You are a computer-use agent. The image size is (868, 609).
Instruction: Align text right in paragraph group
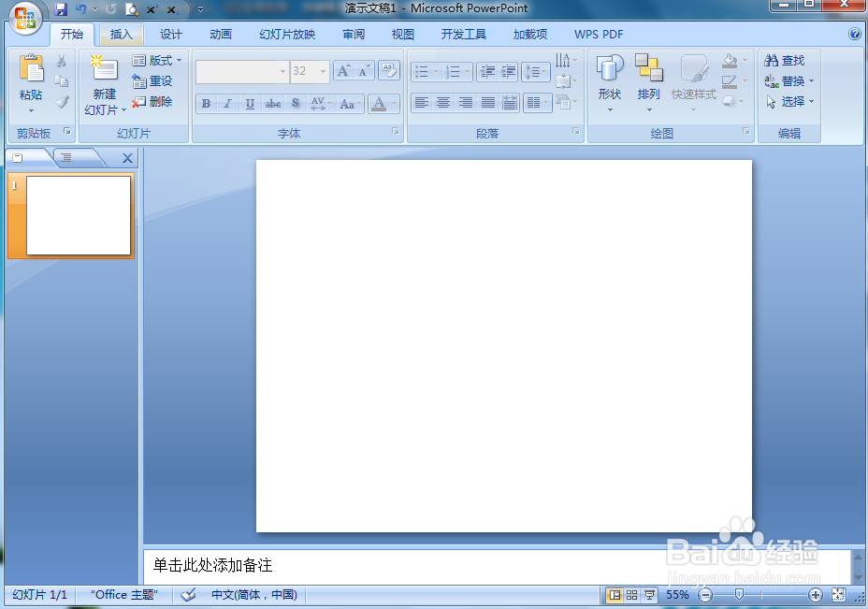466,102
